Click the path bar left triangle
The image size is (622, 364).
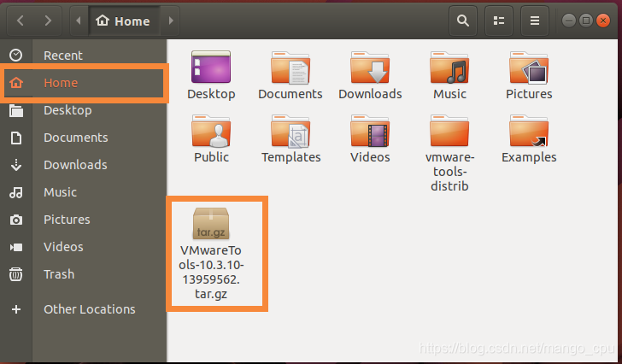(79, 21)
